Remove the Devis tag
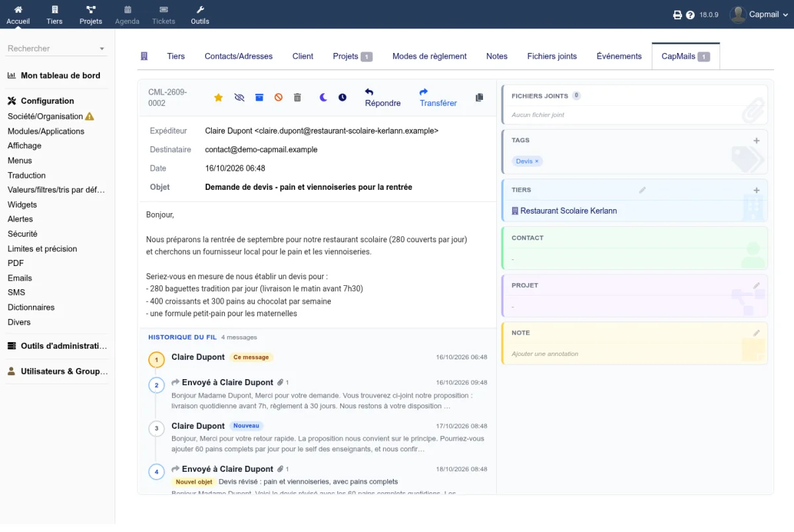The image size is (794, 532). coord(537,161)
